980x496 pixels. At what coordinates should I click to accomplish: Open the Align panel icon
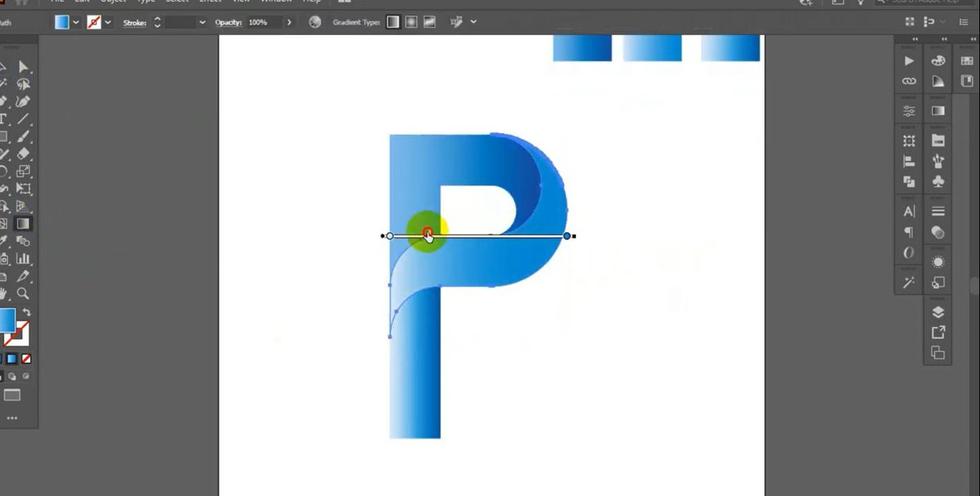(909, 162)
